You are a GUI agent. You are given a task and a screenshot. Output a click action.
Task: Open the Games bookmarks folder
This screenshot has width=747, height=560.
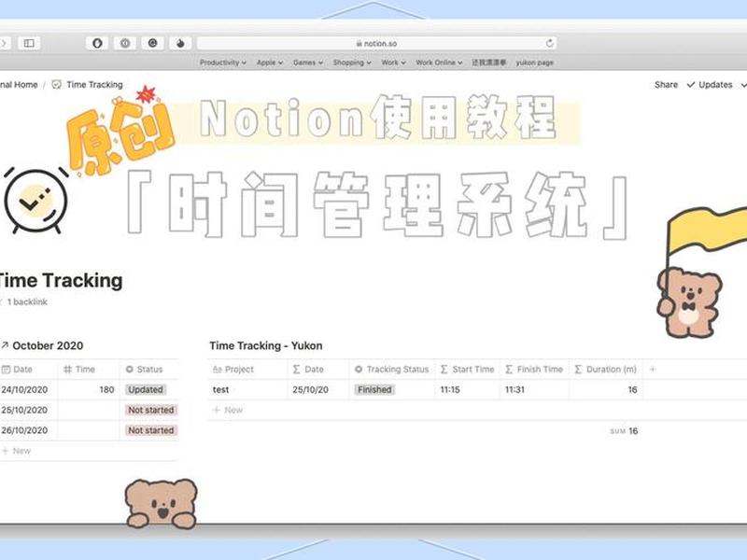[308, 63]
